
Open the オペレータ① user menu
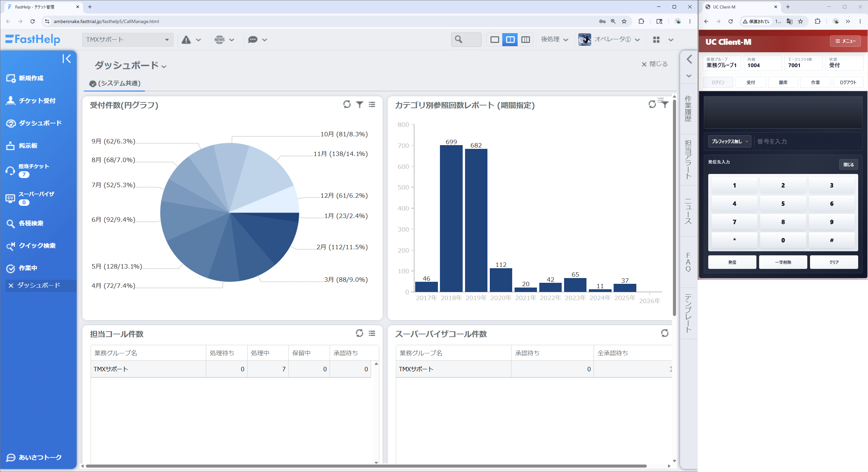coord(609,40)
